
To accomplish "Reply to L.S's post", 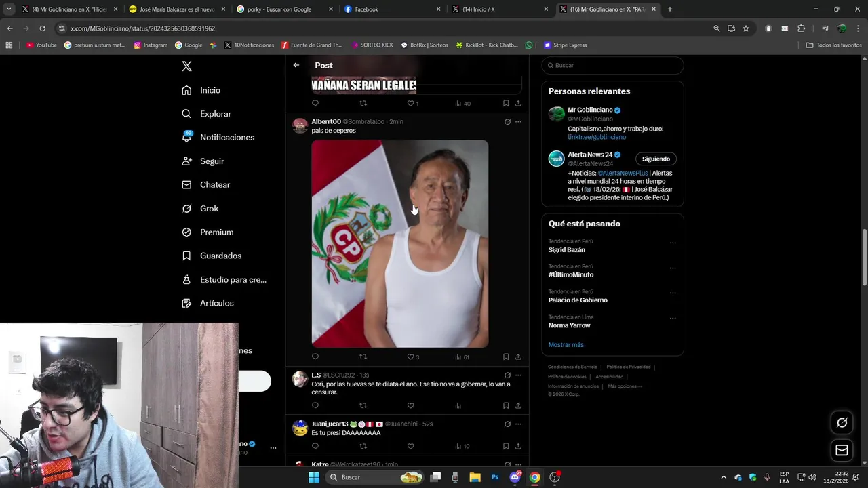I will [315, 405].
